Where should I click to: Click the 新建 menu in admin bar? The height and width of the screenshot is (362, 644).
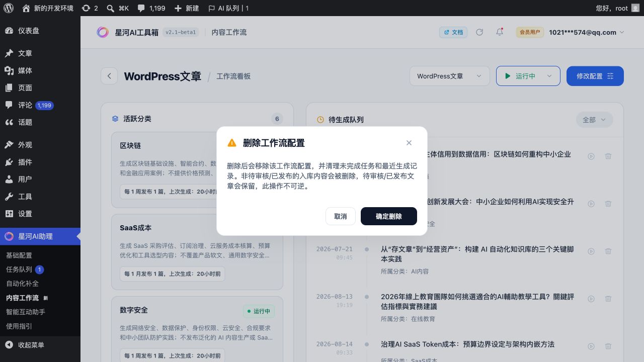pyautogui.click(x=187, y=8)
